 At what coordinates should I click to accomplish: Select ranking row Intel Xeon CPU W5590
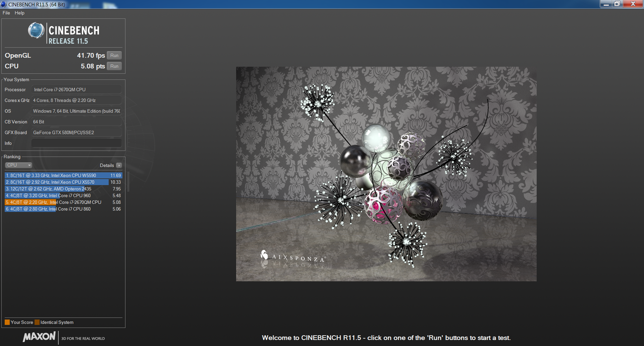63,175
